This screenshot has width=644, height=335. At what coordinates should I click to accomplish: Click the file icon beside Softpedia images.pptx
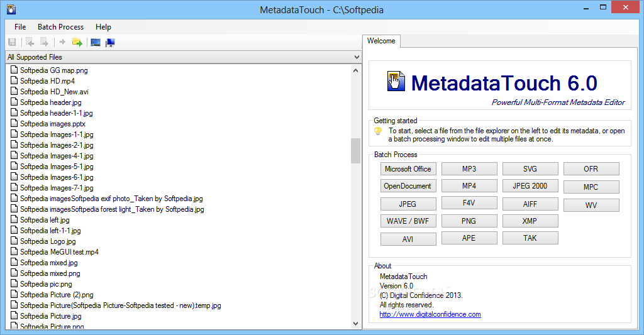coord(14,123)
